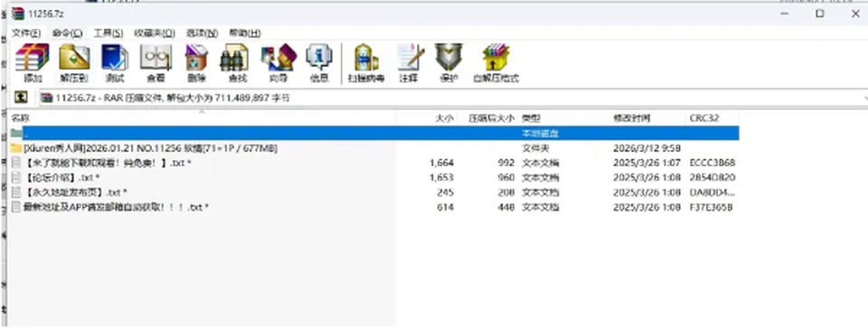Click the modified time 2025/3/26 1:07
This screenshot has height=328, width=868.
click(x=646, y=163)
